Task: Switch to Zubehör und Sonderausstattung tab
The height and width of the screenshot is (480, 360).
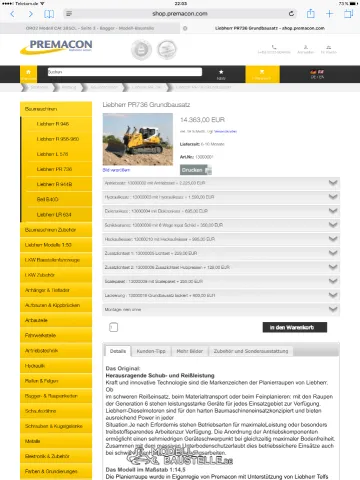Action: 251,351
